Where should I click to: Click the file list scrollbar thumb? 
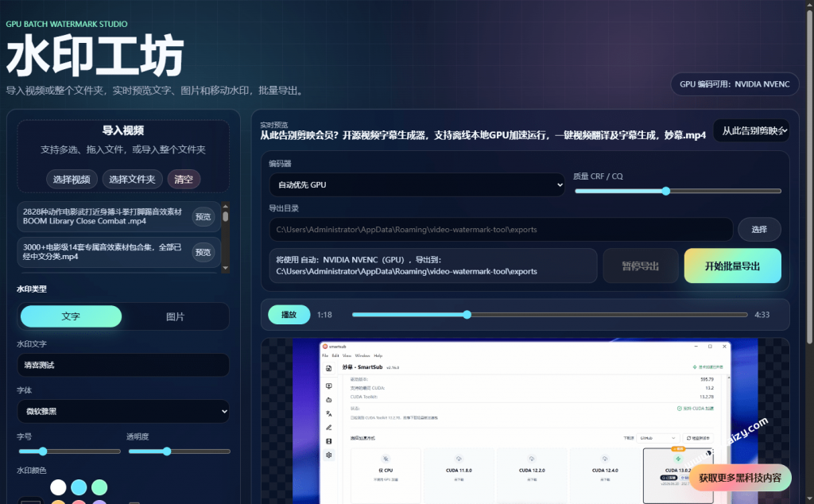click(225, 216)
